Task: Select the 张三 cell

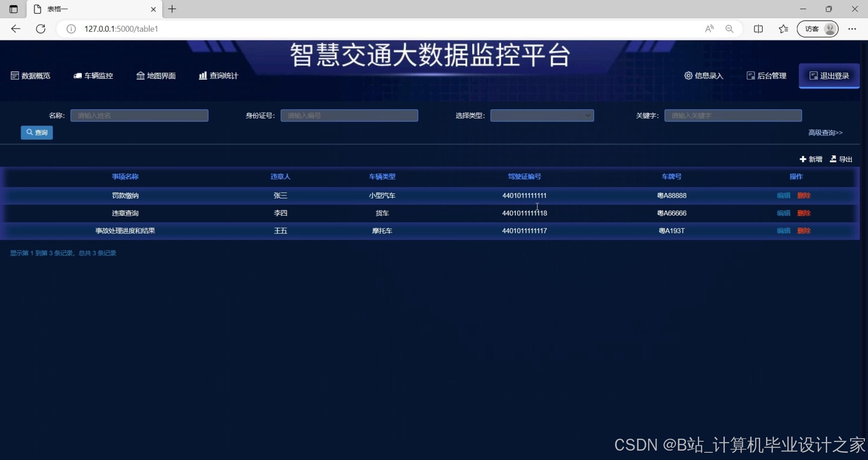Action: click(x=280, y=195)
